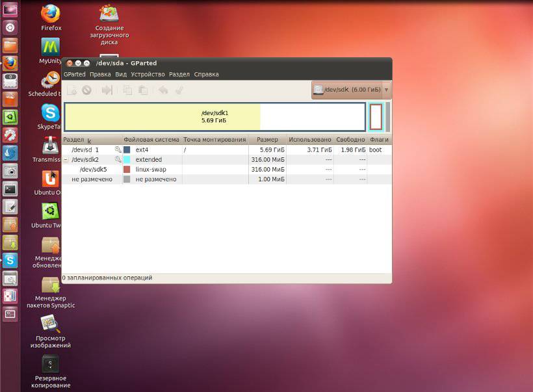Select the small extended partition block in disk map
533x392 pixels.
(x=376, y=116)
